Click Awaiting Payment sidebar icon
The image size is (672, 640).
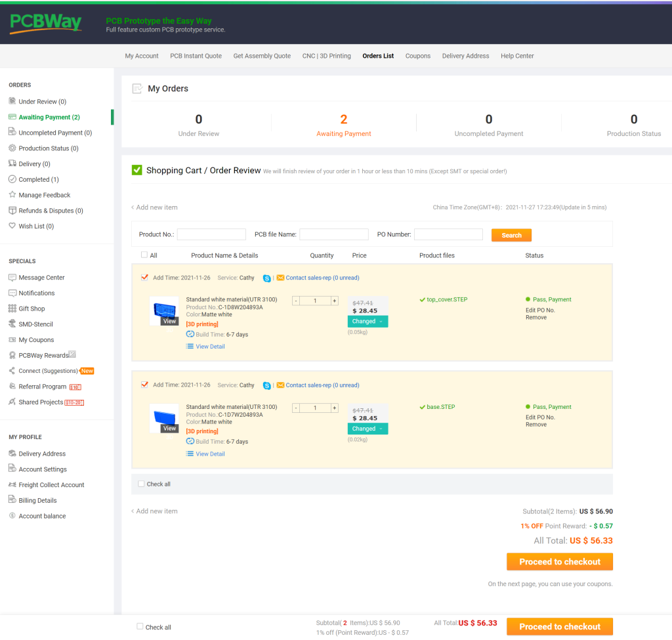(x=12, y=117)
